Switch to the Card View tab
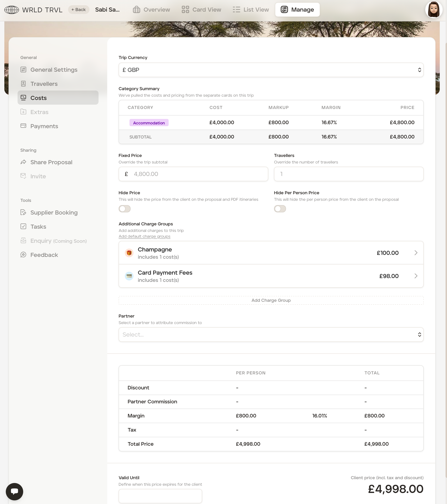447x504 pixels. coord(201,10)
